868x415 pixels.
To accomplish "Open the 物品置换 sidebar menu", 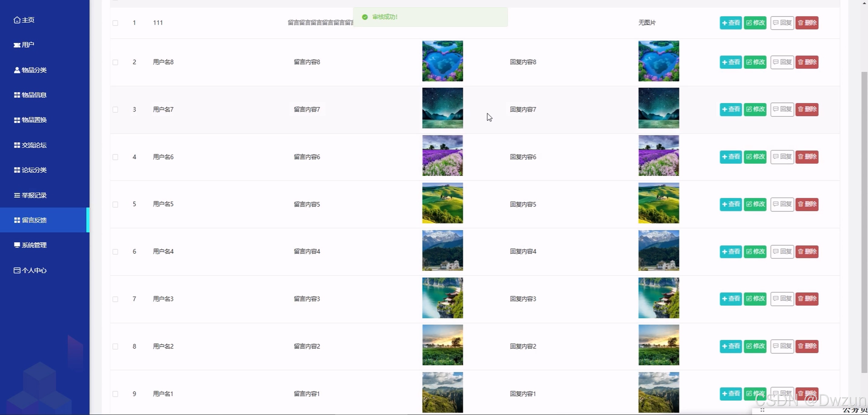I will (x=34, y=120).
